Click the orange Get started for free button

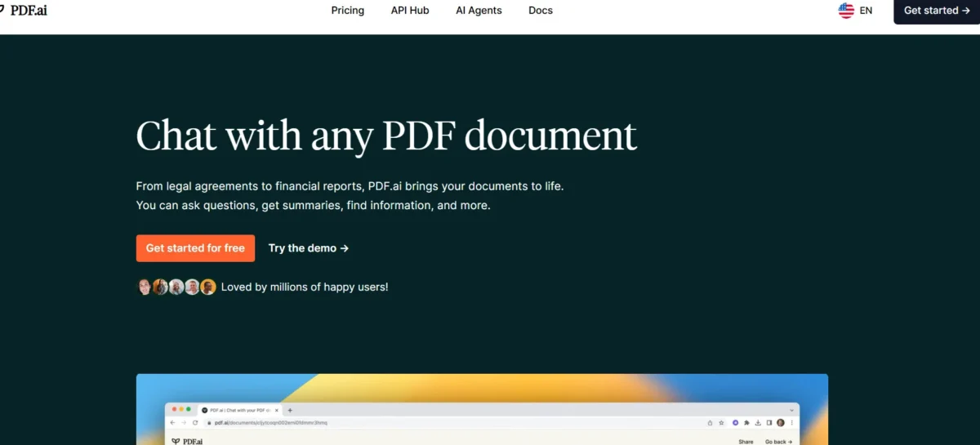[x=195, y=248]
